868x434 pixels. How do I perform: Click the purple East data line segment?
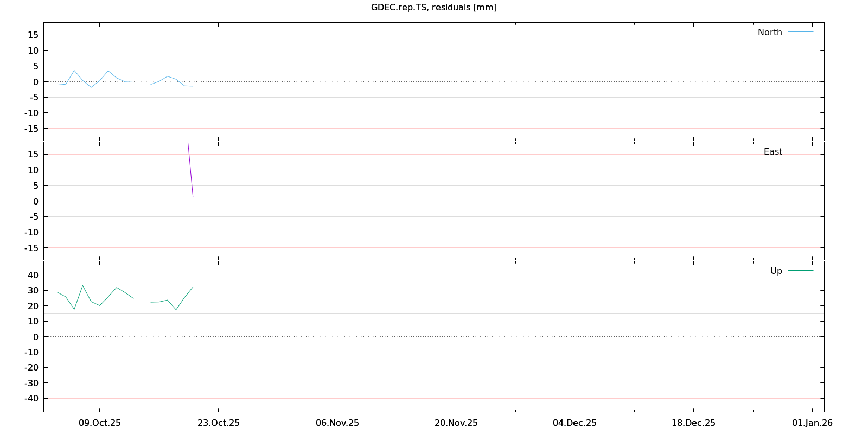(190, 170)
